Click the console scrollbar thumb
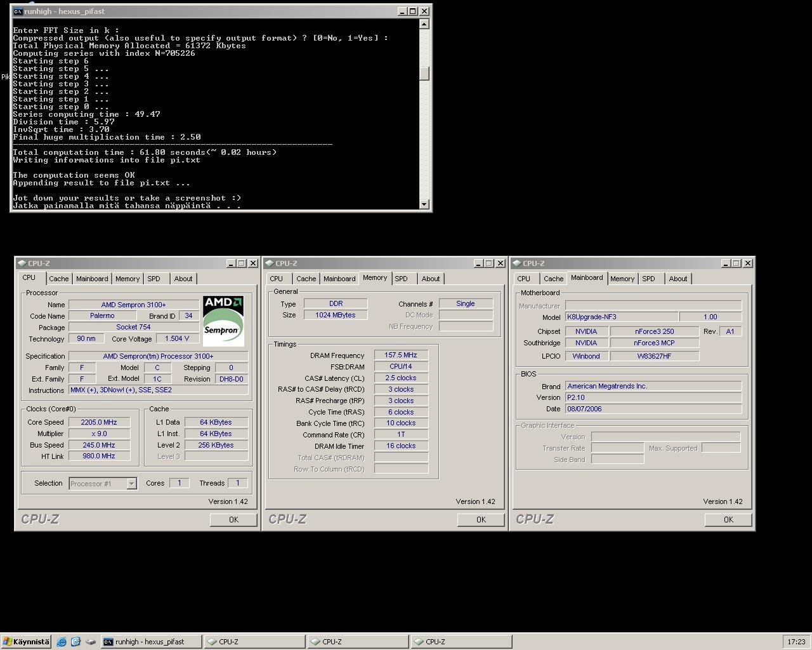This screenshot has width=812, height=650. coord(424,73)
